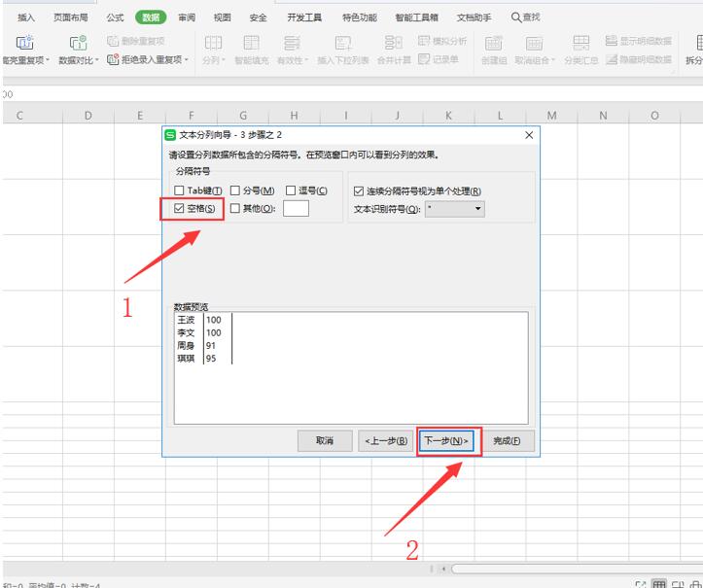Check the 分号(M) semicolon checkbox
This screenshot has height=588, width=703.
pyautogui.click(x=235, y=190)
